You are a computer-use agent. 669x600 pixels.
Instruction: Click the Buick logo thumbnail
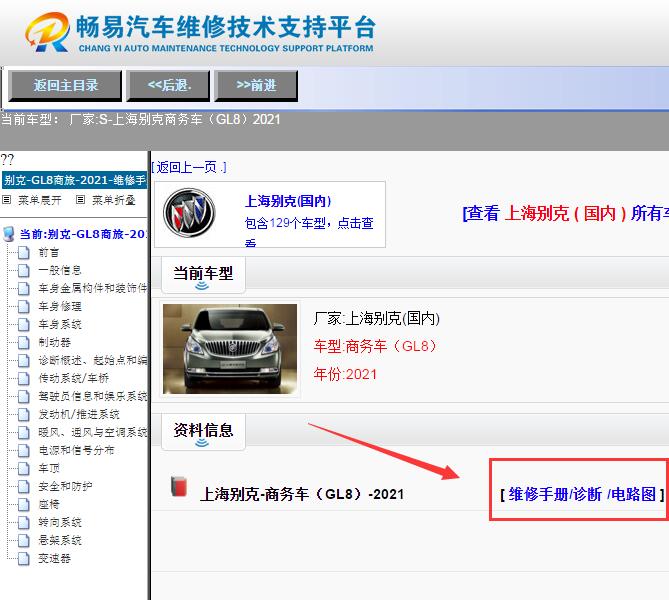[x=189, y=213]
